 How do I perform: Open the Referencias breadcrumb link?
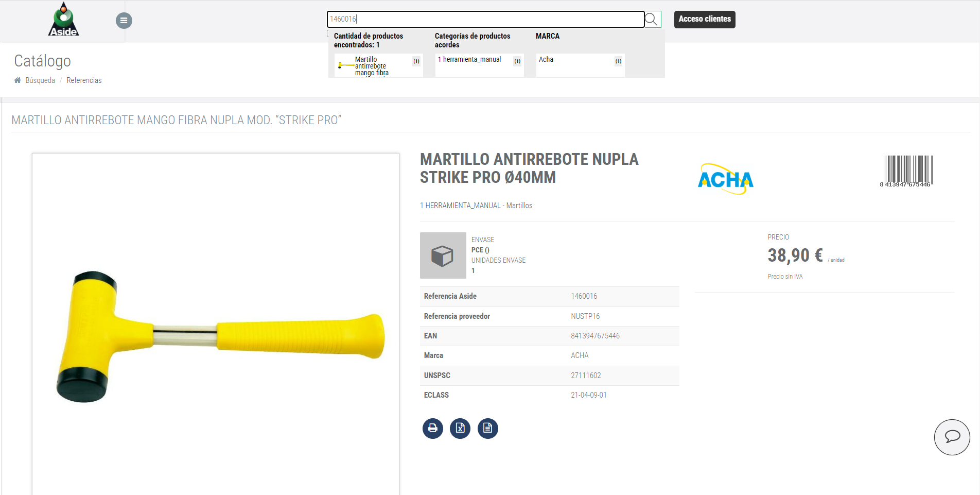point(84,80)
